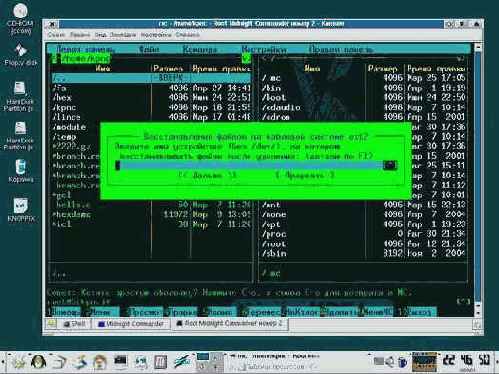Select the /.. ВВЕРХ row in left panel
The image size is (499, 374).
click(151, 78)
